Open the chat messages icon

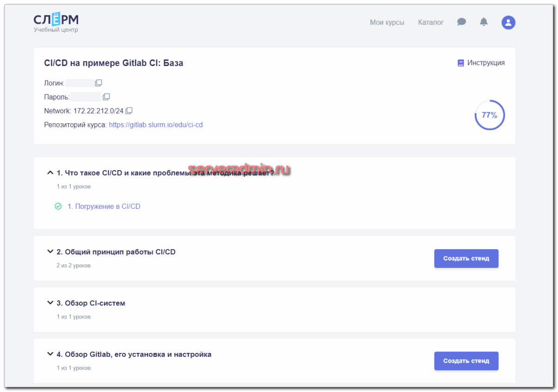(461, 22)
